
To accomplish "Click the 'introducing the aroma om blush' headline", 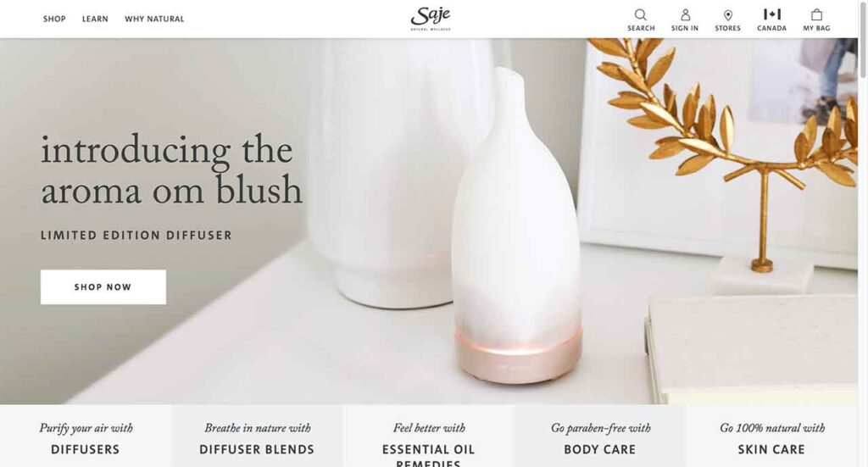I will [171, 170].
